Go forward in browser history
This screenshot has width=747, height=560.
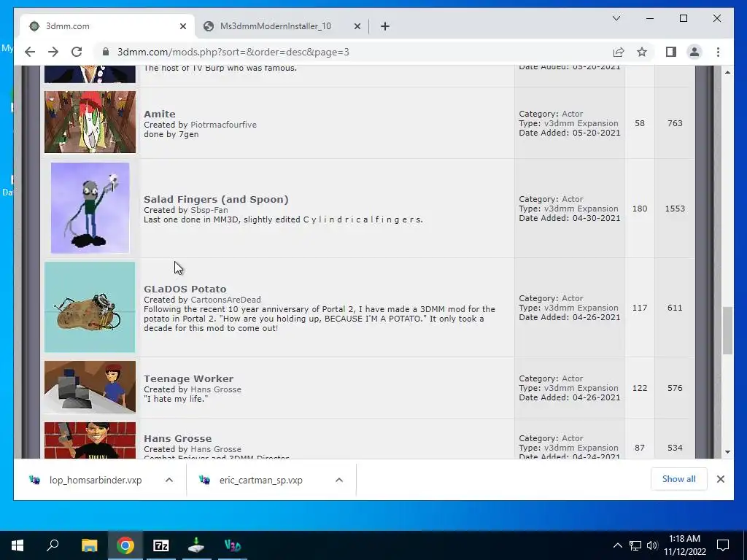coord(53,52)
